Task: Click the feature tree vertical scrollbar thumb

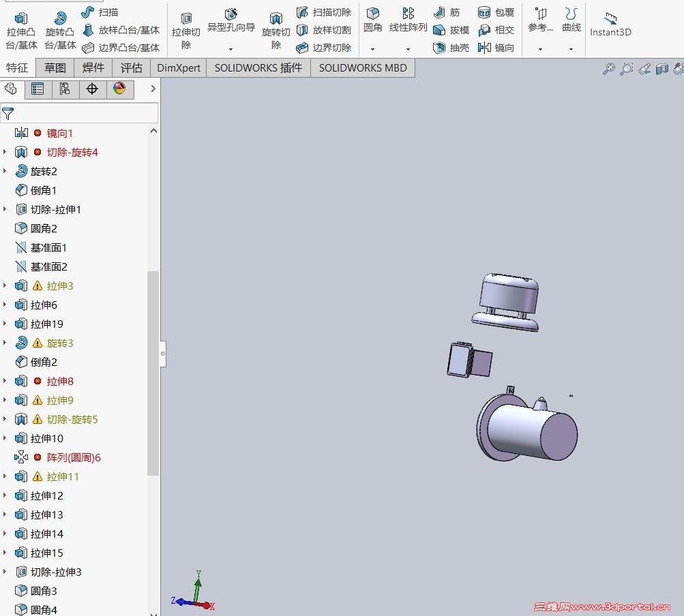Action: pos(153,373)
